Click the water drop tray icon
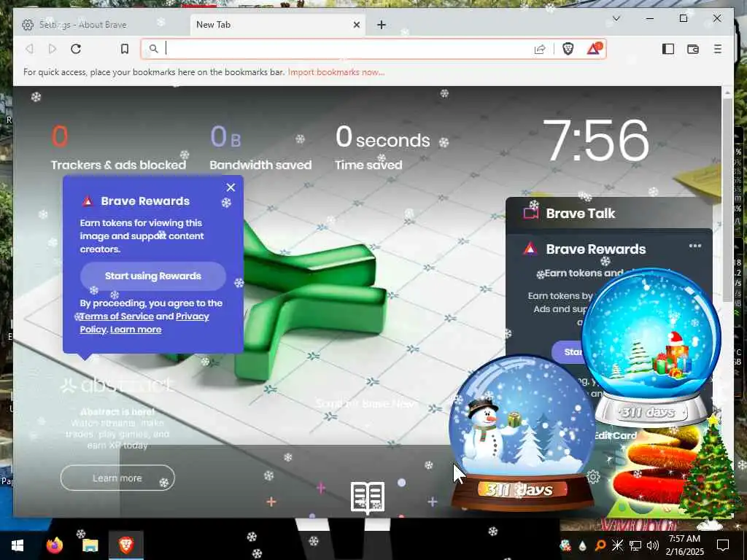The width and height of the screenshot is (747, 560). pyautogui.click(x=582, y=545)
